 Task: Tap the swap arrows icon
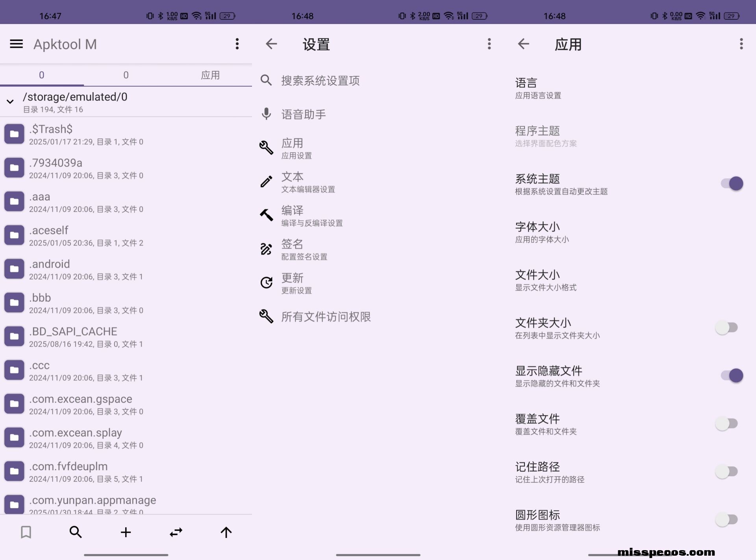176,532
